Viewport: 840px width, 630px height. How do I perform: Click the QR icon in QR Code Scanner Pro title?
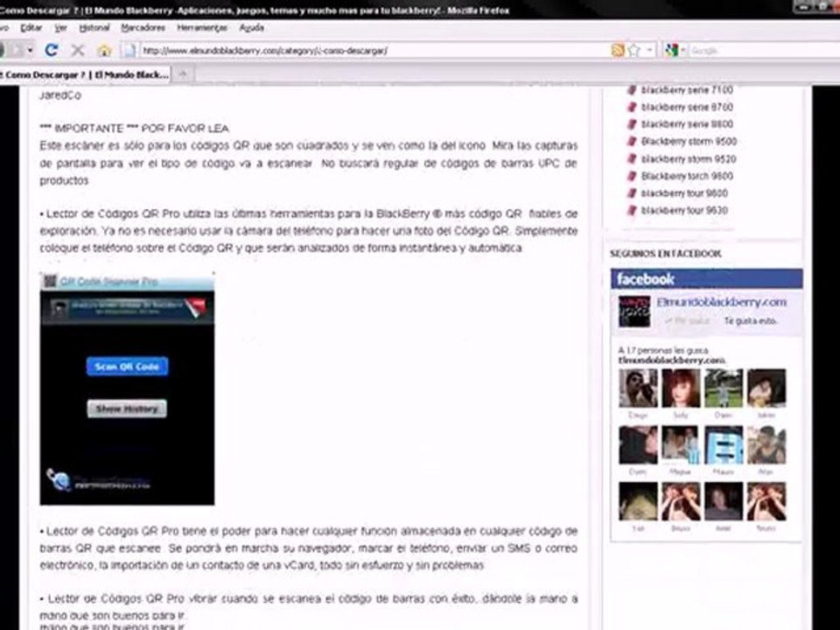point(51,281)
